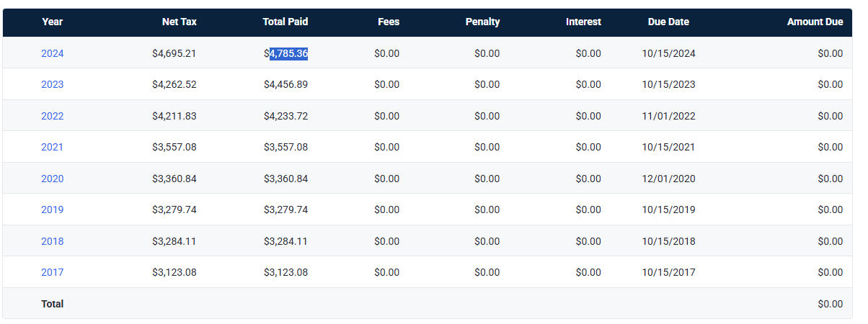868x324 pixels.
Task: Open the 2018 tax year link
Action: pyautogui.click(x=52, y=241)
